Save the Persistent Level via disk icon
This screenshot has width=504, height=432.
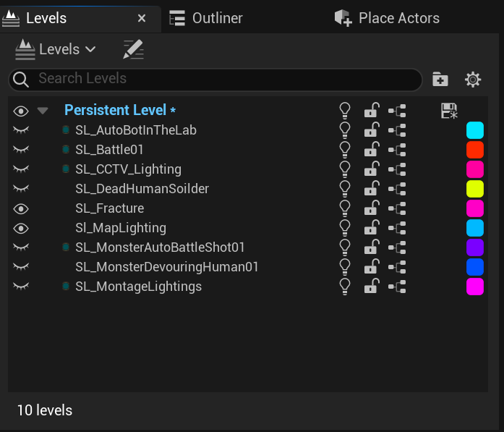pyautogui.click(x=449, y=111)
